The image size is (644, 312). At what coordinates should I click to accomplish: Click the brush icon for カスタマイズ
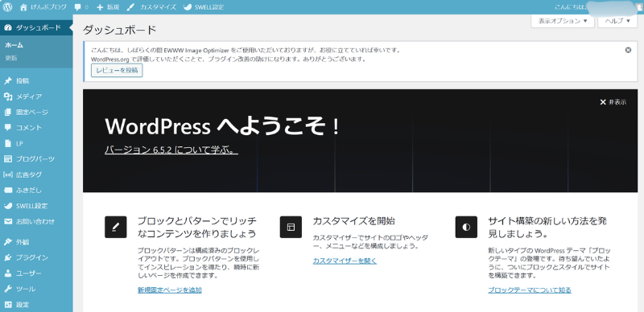[x=130, y=7]
